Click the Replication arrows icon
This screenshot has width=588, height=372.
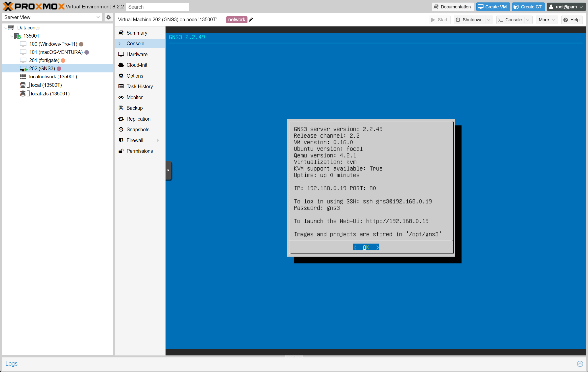click(121, 119)
